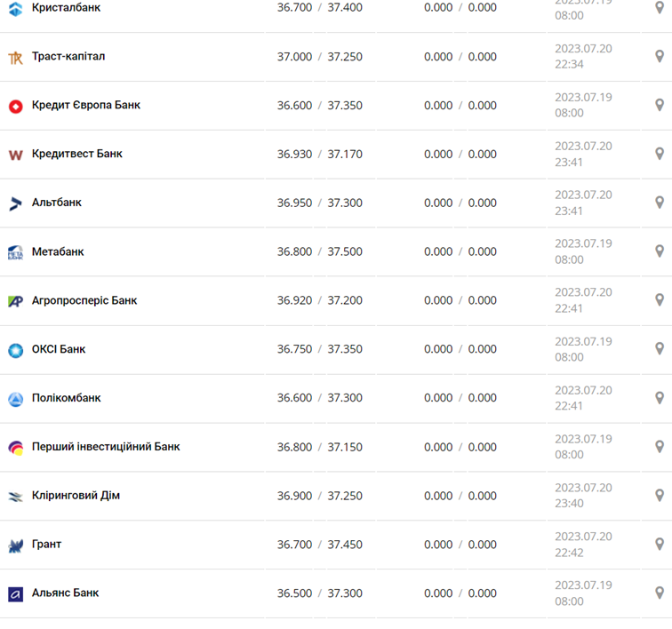The image size is (672, 629).
Task: Click the Перший інвестиційний Банк logo
Action: point(15,448)
